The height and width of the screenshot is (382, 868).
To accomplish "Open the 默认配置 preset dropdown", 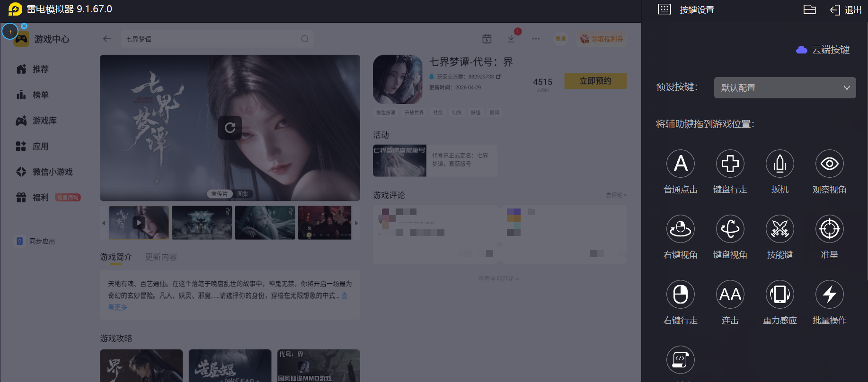I will [785, 87].
